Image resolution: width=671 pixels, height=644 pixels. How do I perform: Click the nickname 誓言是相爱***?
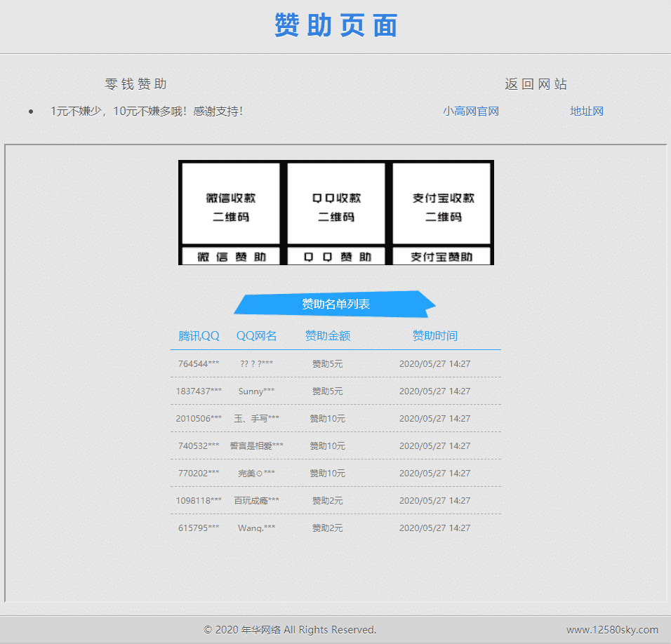pos(256,446)
